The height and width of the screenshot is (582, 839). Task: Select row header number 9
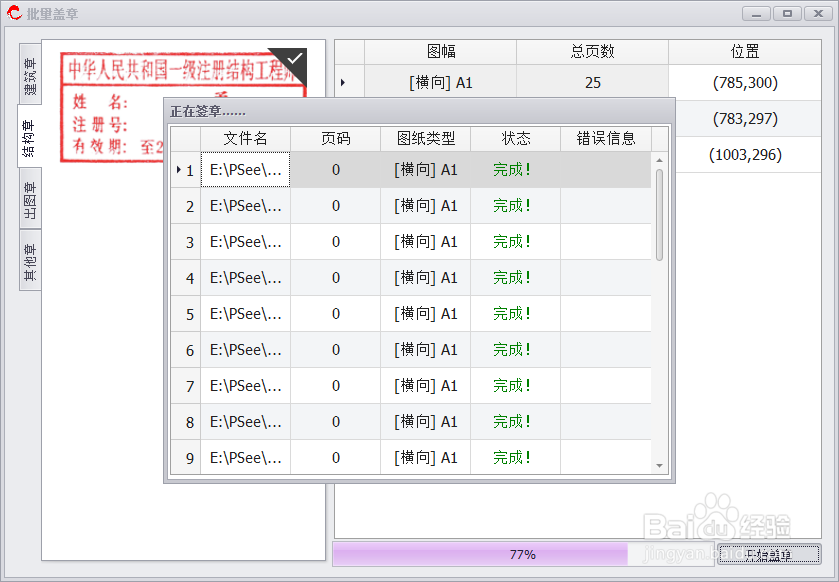click(x=186, y=458)
